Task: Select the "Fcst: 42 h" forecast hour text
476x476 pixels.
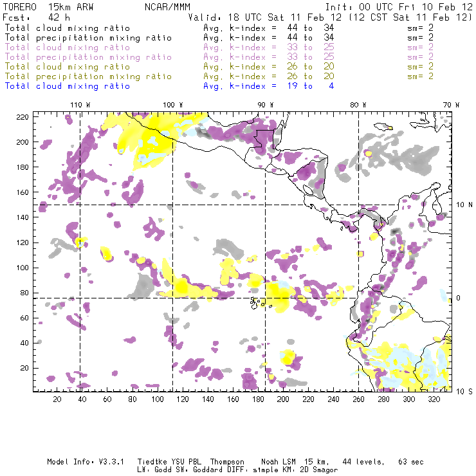Action: click(36, 17)
